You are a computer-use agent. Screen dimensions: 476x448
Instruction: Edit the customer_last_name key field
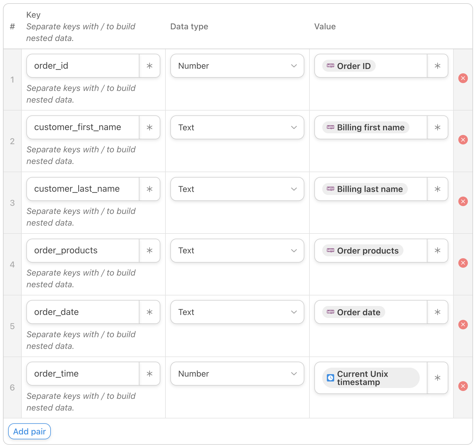tap(83, 189)
